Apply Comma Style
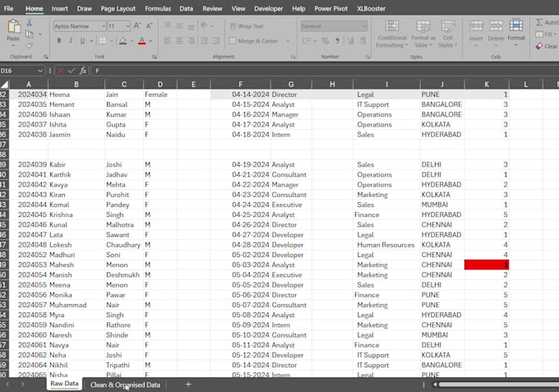 pos(337,41)
